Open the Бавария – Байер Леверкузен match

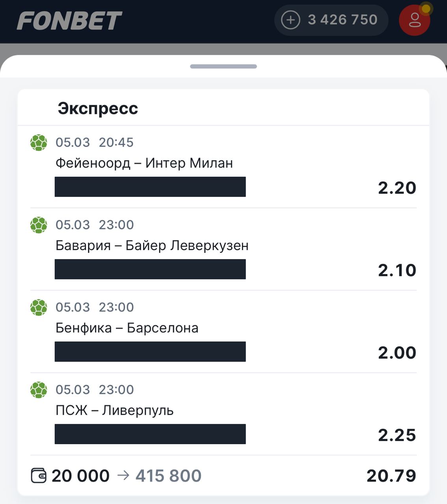click(152, 246)
